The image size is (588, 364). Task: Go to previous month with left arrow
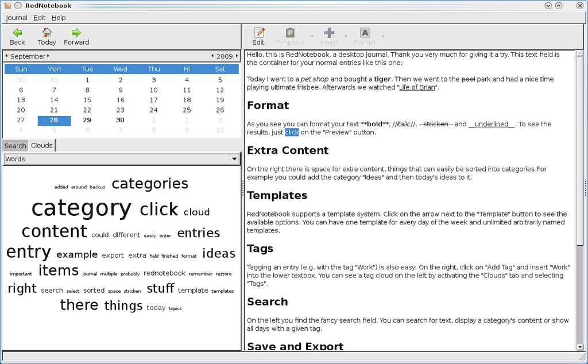click(6, 56)
